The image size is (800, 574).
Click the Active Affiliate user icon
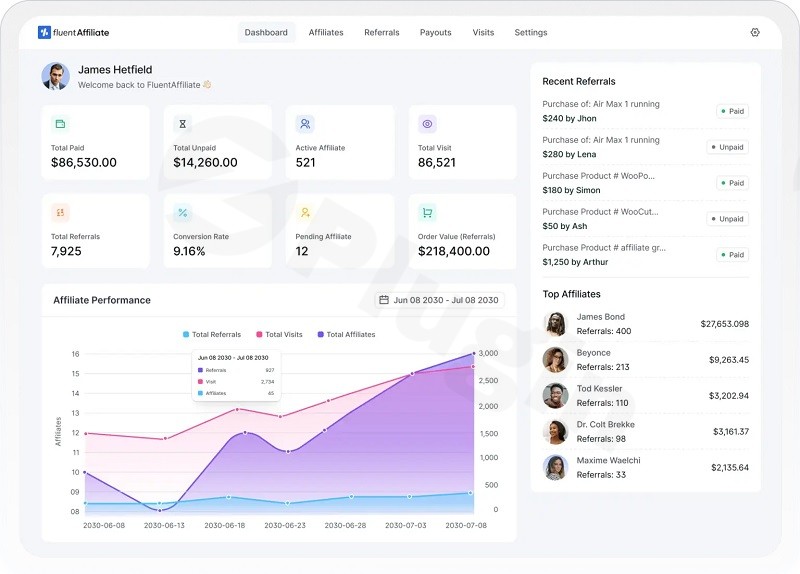[305, 123]
